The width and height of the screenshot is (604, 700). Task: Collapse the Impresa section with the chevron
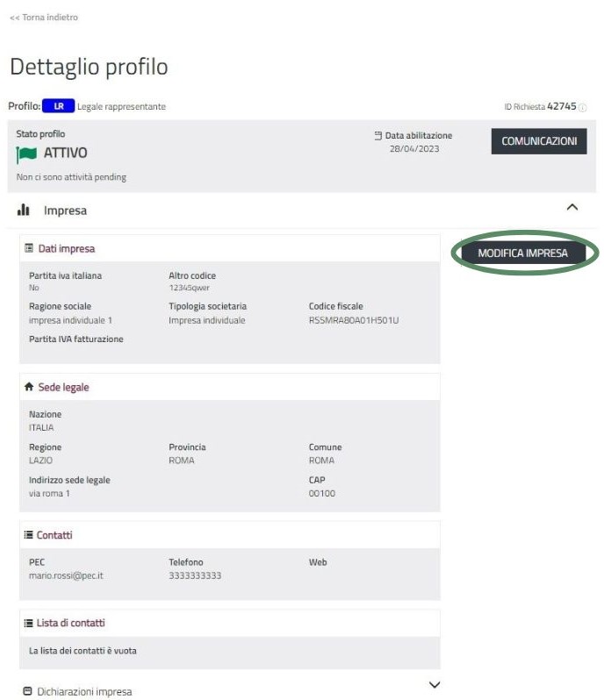(572, 208)
